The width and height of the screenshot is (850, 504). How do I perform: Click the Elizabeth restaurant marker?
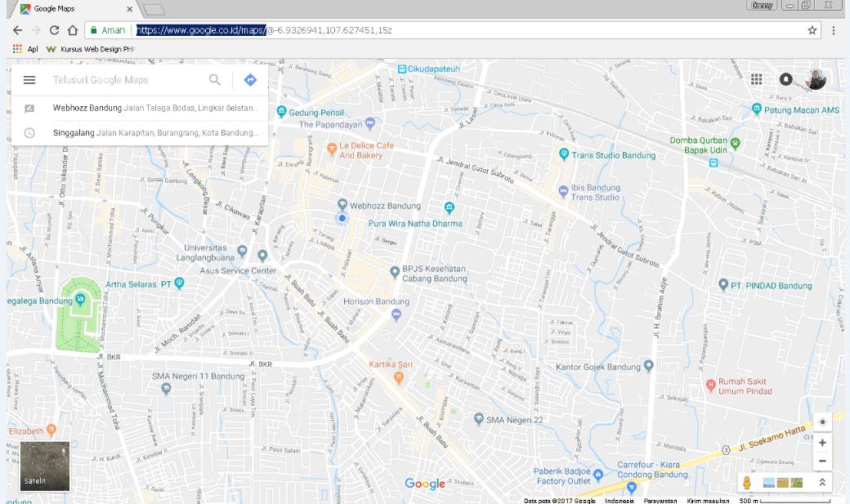(x=51, y=430)
